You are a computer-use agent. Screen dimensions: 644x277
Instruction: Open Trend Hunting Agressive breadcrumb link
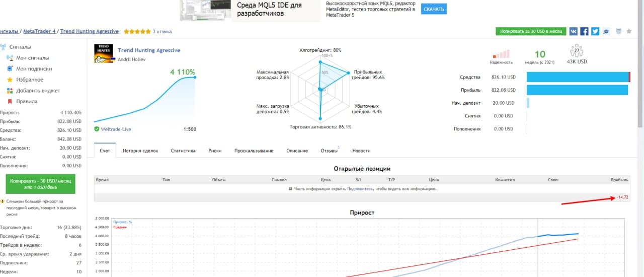(90, 31)
